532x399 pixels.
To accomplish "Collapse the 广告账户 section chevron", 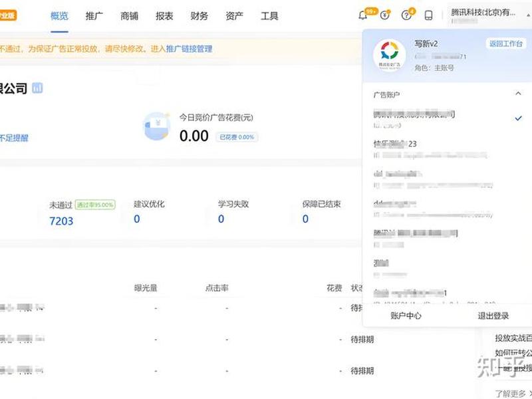I will (518, 93).
